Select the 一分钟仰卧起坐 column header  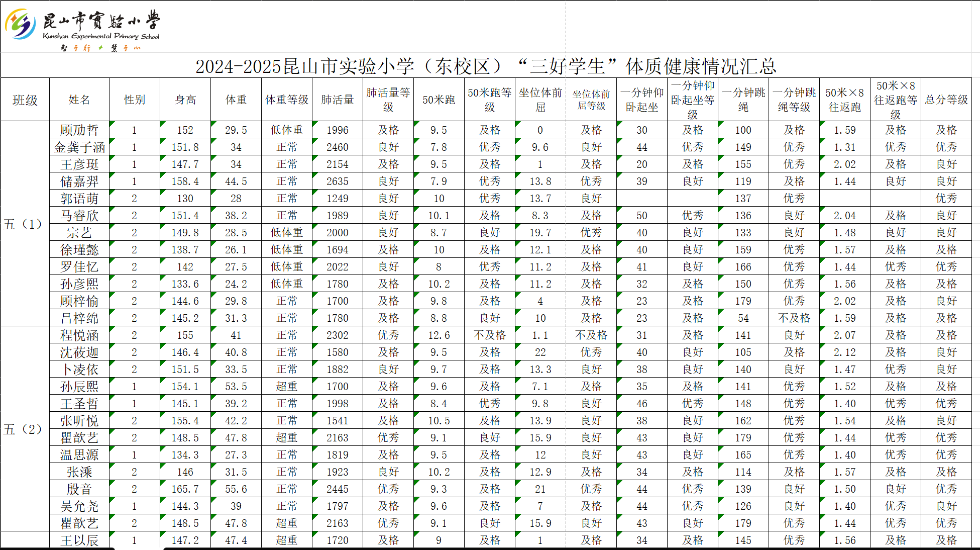click(642, 100)
